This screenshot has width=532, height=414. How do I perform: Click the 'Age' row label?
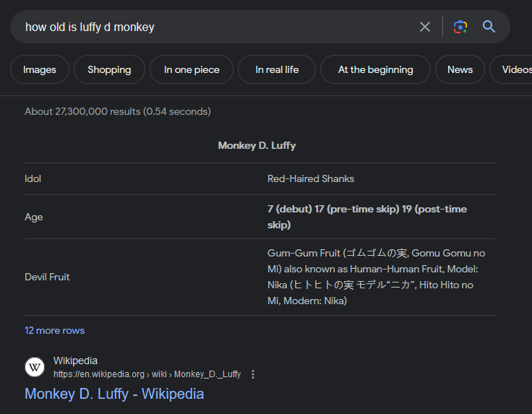[33, 217]
